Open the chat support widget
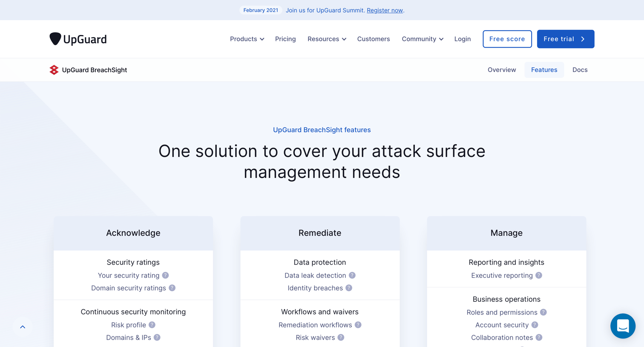Screen dimensions: 644x347 click(623, 326)
